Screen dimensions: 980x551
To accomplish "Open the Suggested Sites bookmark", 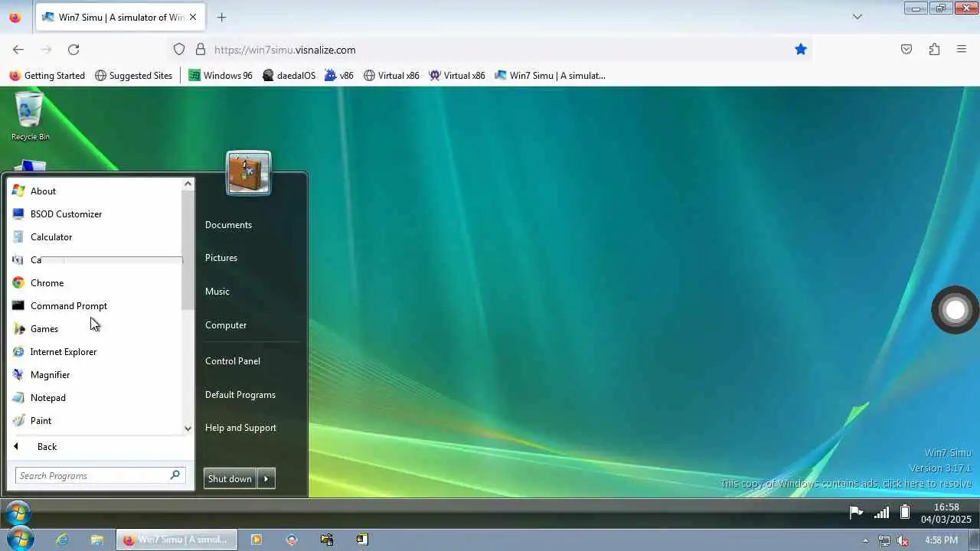I will pyautogui.click(x=134, y=75).
